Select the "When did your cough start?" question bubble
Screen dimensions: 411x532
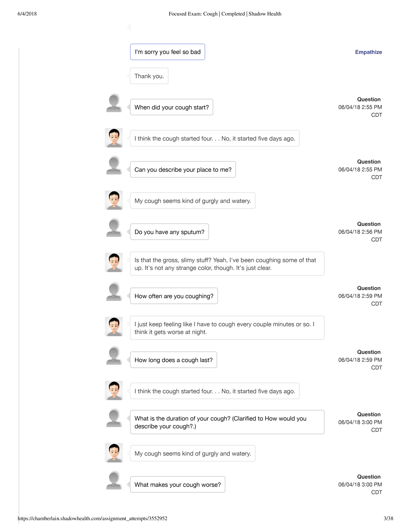point(171,107)
